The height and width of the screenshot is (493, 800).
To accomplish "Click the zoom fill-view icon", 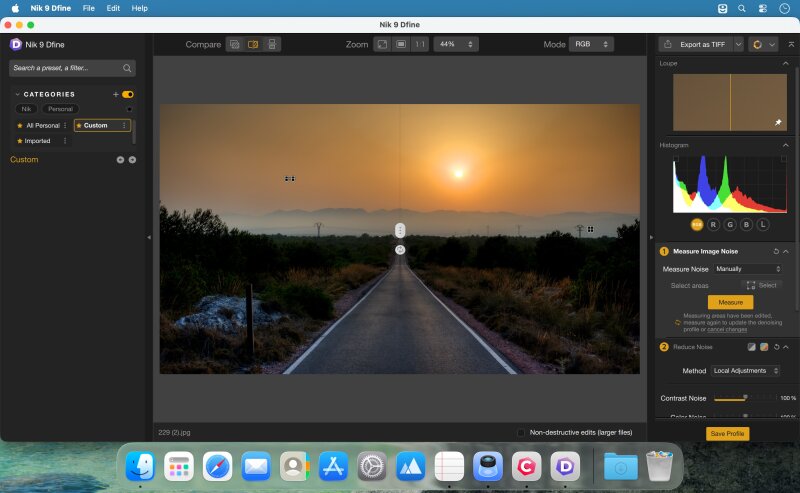I will 401,44.
